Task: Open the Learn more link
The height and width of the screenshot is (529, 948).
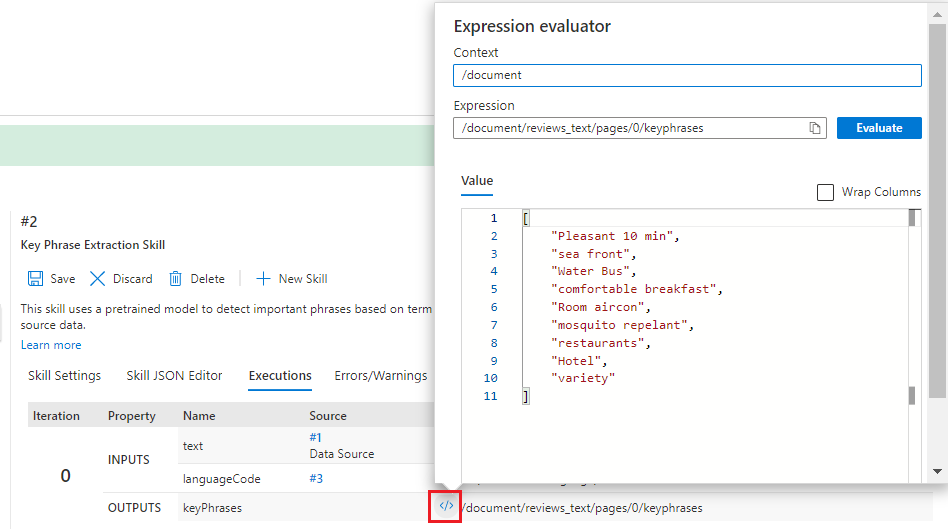Action: coord(51,345)
